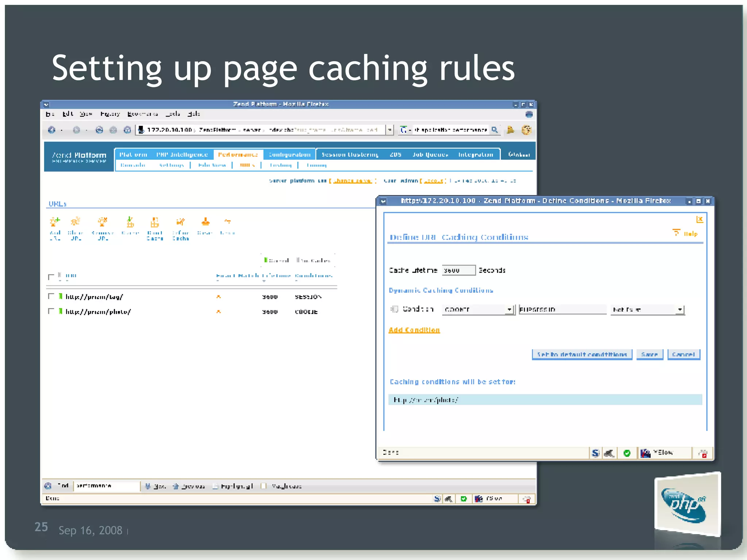Open the search engine selector dropdown
Screen dimensions: 747x560
click(405, 130)
